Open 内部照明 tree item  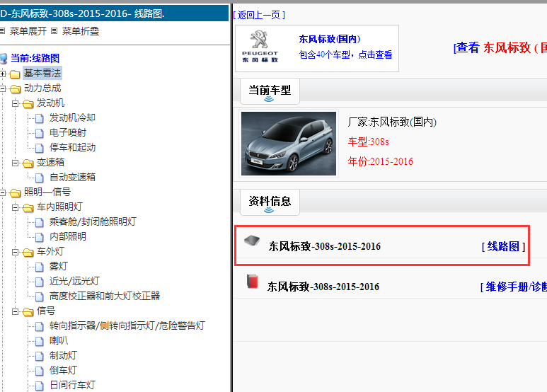click(x=68, y=237)
